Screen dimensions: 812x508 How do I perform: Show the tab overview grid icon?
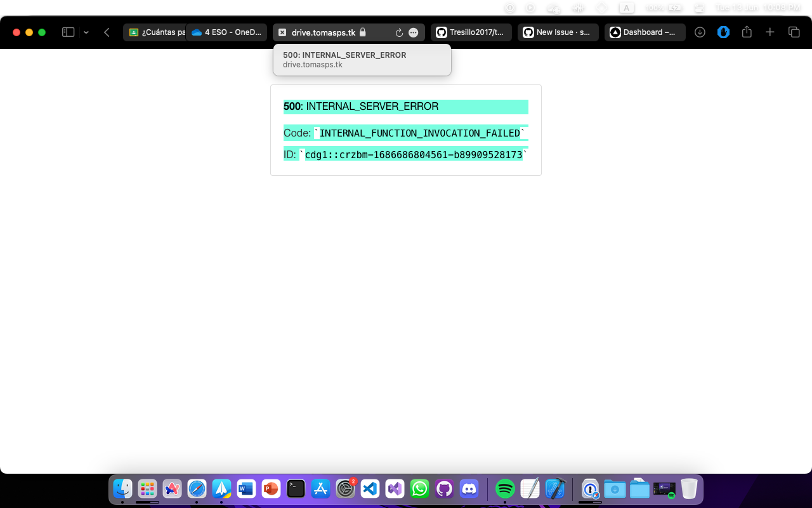click(794, 32)
